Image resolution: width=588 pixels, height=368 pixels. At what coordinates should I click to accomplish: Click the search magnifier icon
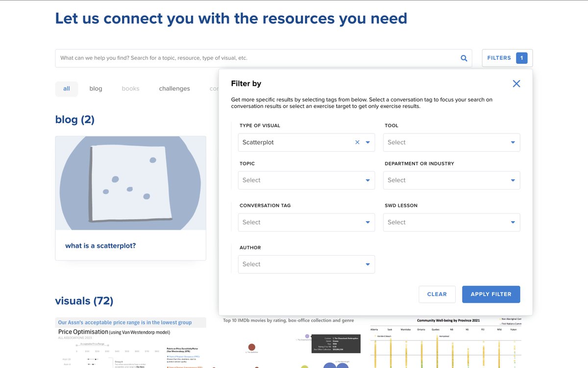point(464,58)
